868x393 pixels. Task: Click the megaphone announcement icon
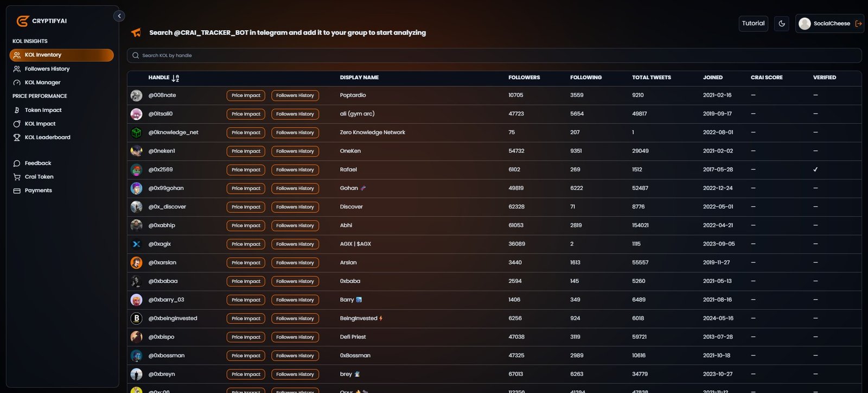136,33
